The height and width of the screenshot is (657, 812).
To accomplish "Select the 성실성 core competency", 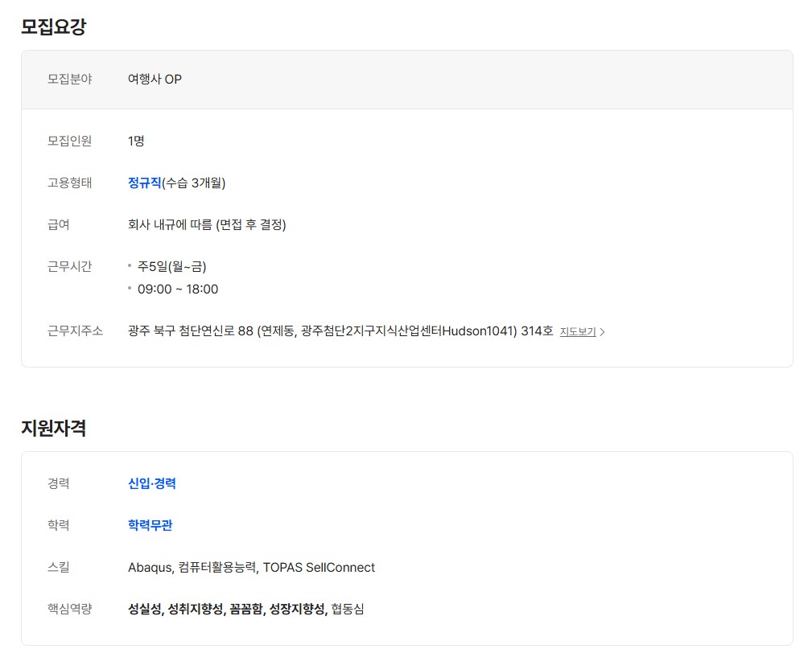I will [144, 609].
